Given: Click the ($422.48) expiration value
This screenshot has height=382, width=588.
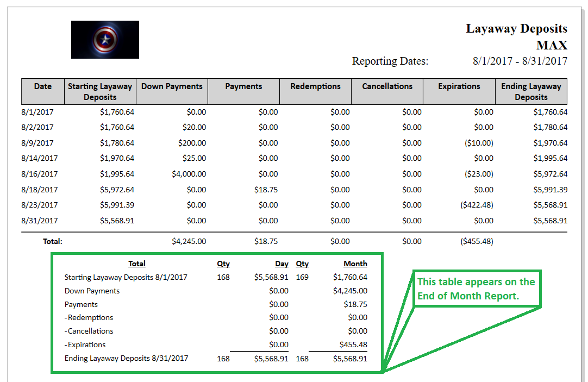Looking at the screenshot, I should pos(477,205).
